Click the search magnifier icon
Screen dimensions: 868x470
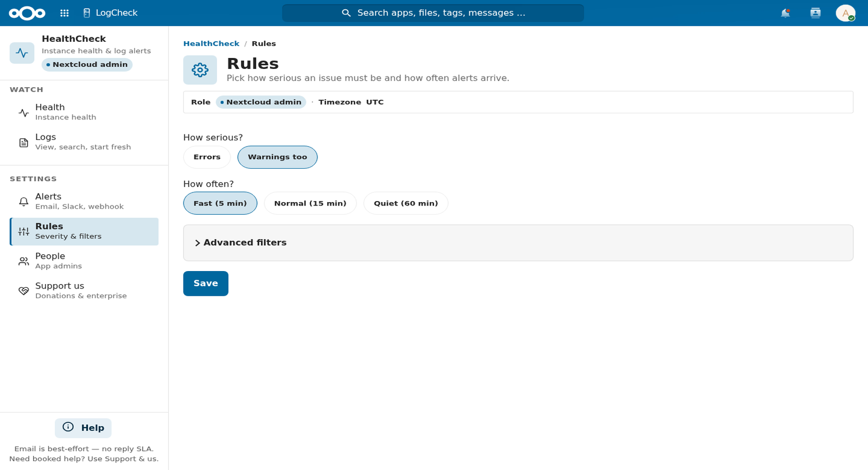coord(346,13)
